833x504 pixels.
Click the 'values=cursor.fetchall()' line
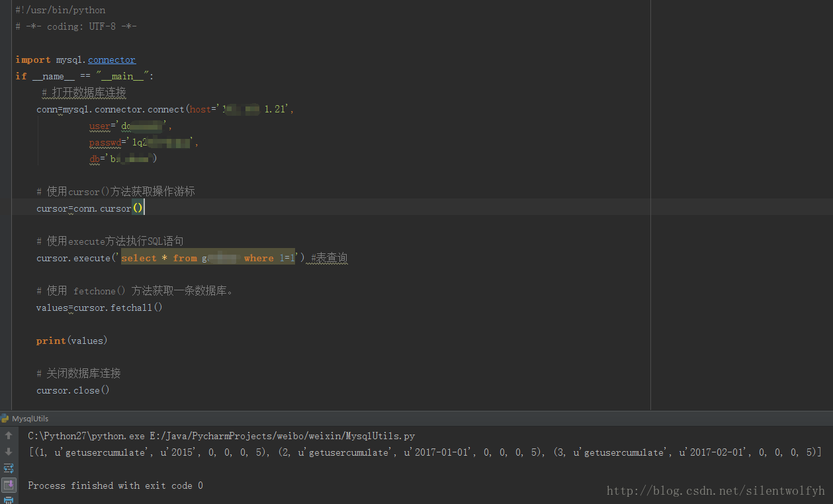(99, 308)
